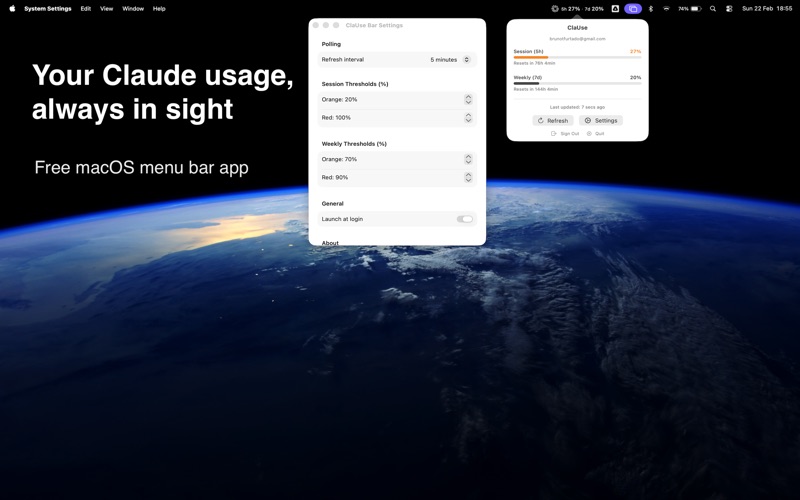Adjust the Session Orange 20% stepper

click(x=468, y=99)
